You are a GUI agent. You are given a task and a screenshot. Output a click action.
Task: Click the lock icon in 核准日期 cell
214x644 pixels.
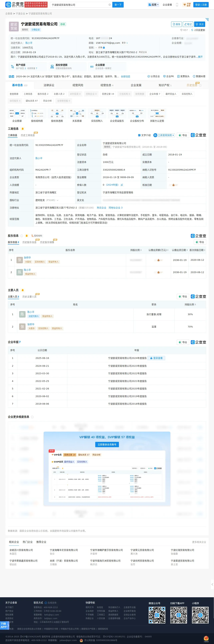click(173, 185)
